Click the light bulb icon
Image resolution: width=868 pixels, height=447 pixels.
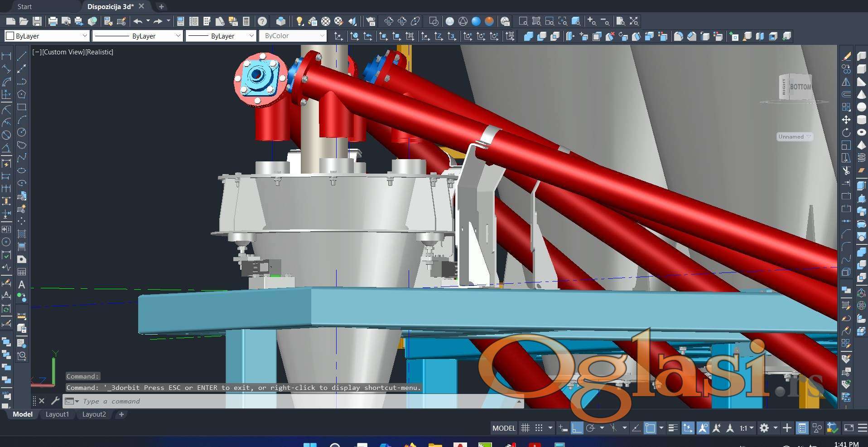(x=299, y=21)
